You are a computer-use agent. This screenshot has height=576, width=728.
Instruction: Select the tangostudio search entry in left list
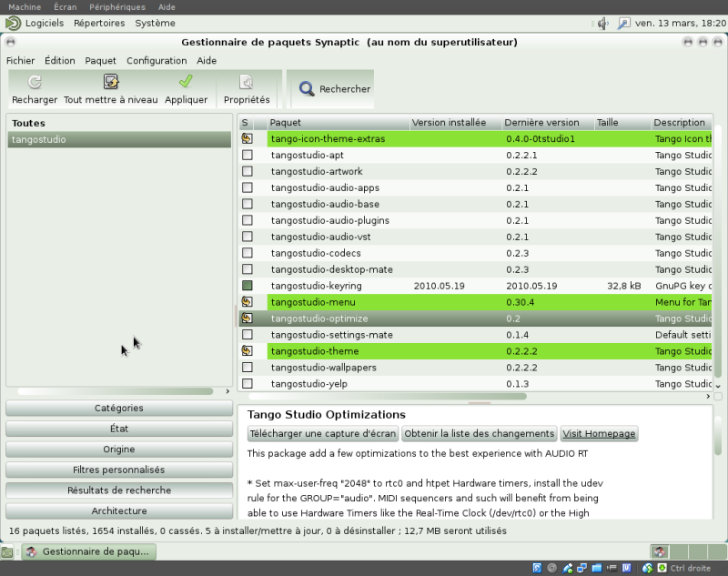(119, 139)
